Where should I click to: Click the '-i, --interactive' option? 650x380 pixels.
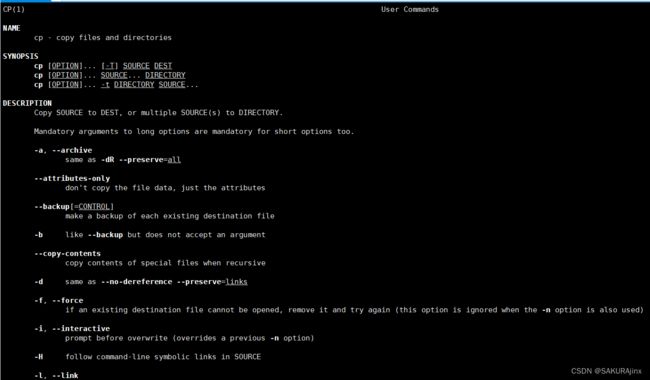(72, 328)
